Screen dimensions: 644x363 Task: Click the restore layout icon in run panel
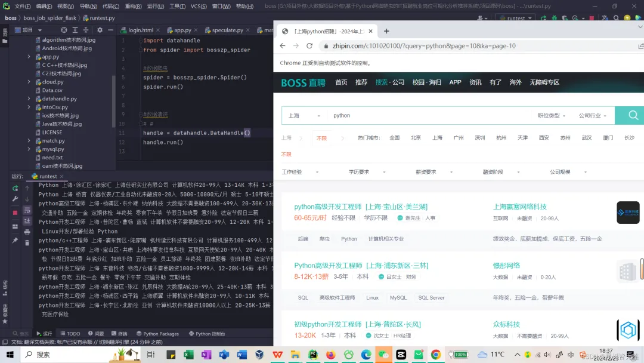pyautogui.click(x=15, y=226)
